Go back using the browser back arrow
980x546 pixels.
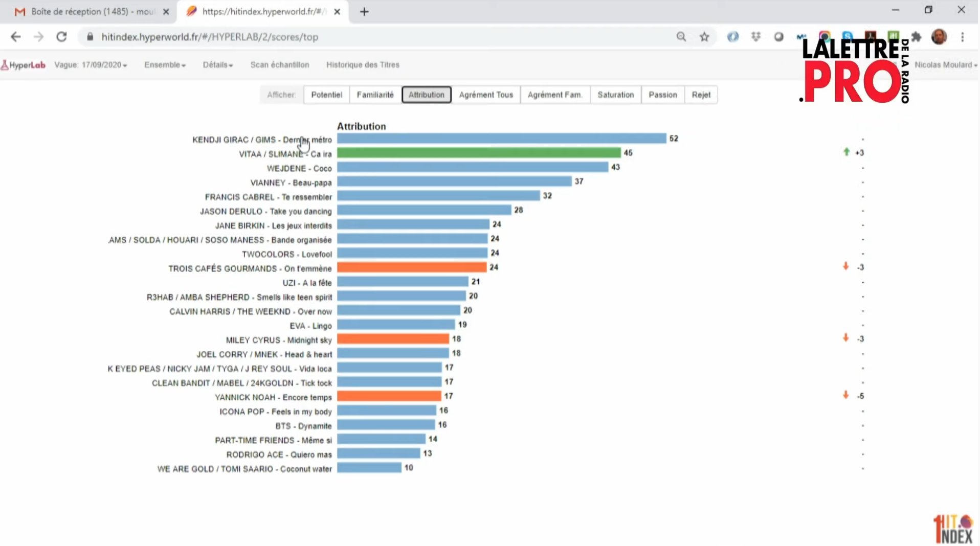(x=16, y=37)
